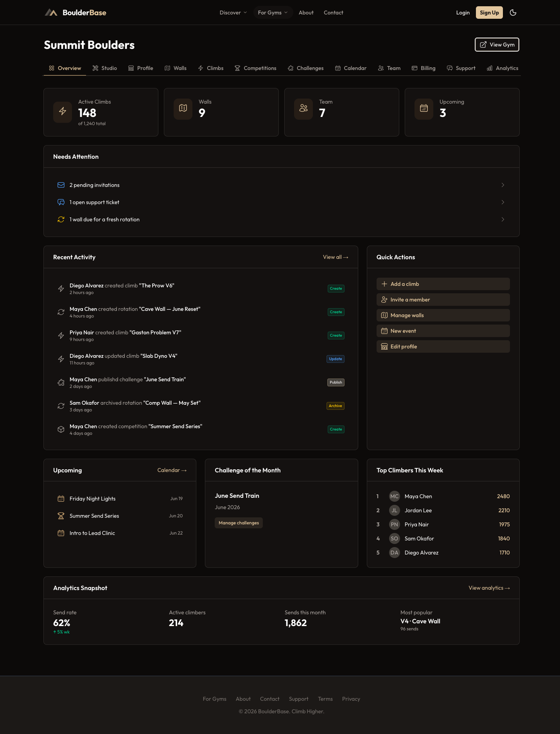Screen dimensions: 560x734
Task: Click Priya Nair's PN avatar
Action: tap(395, 524)
